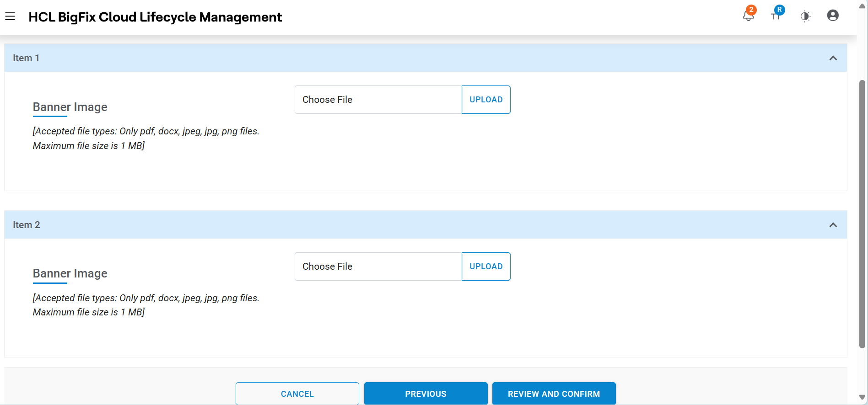Image resolution: width=868 pixels, height=405 pixels.
Task: Open notifications bell with 2 alerts
Action: [x=748, y=16]
